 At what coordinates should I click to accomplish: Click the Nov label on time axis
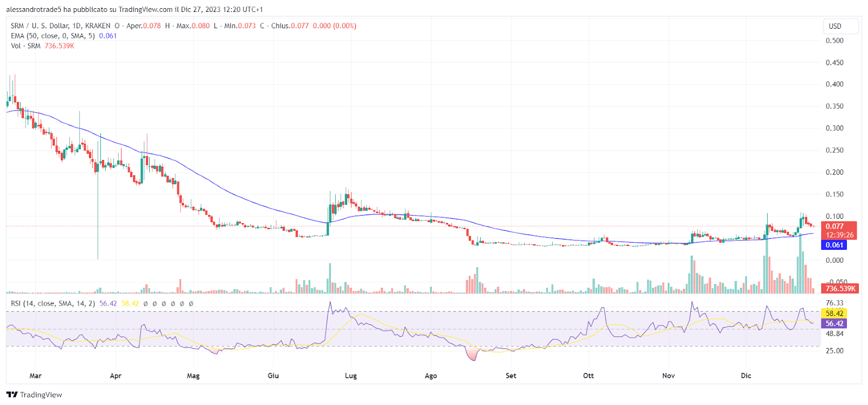(x=668, y=376)
